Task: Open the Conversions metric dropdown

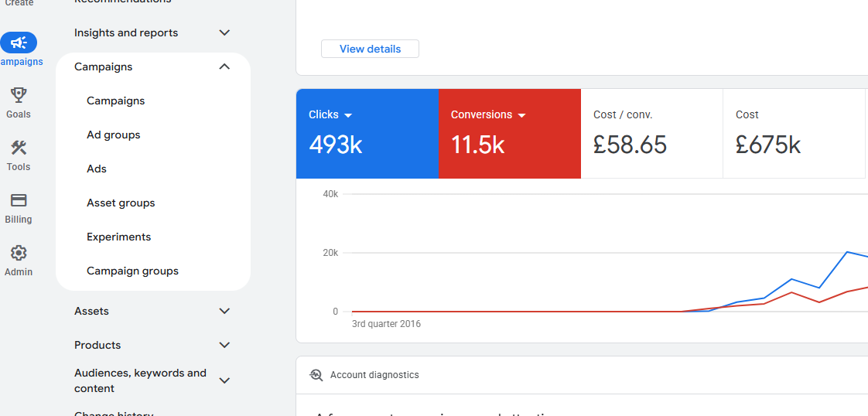Action: tap(521, 115)
